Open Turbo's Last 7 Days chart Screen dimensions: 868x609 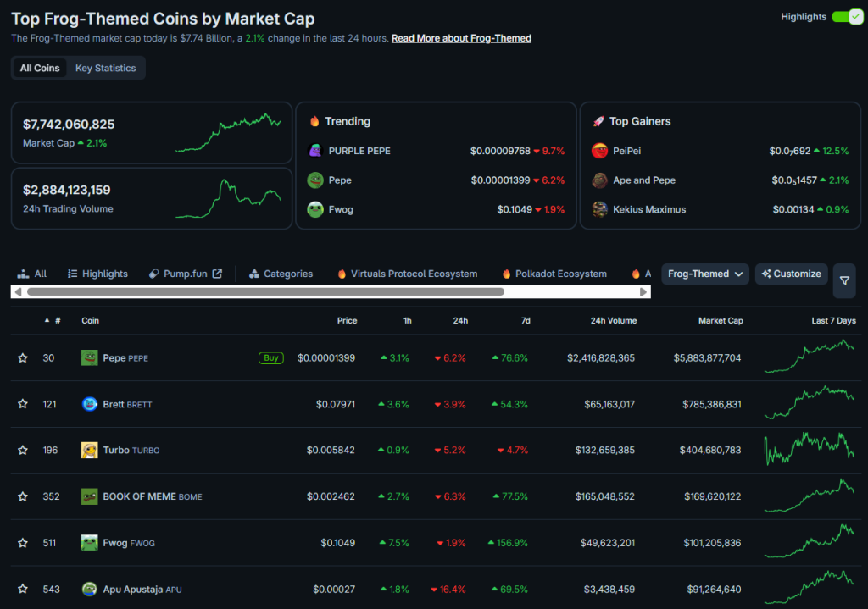810,449
